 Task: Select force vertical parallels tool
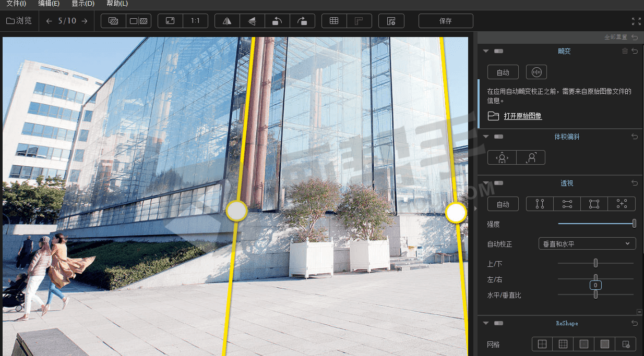click(540, 204)
